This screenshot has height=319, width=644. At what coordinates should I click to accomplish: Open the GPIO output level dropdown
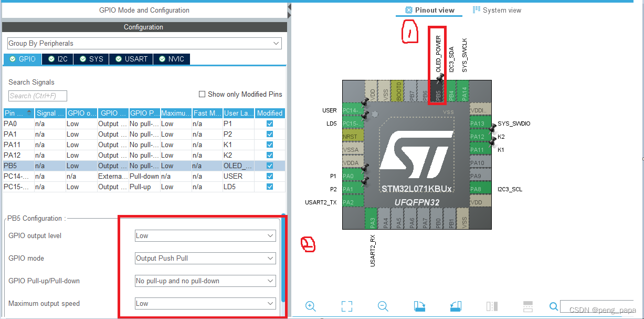click(x=205, y=235)
